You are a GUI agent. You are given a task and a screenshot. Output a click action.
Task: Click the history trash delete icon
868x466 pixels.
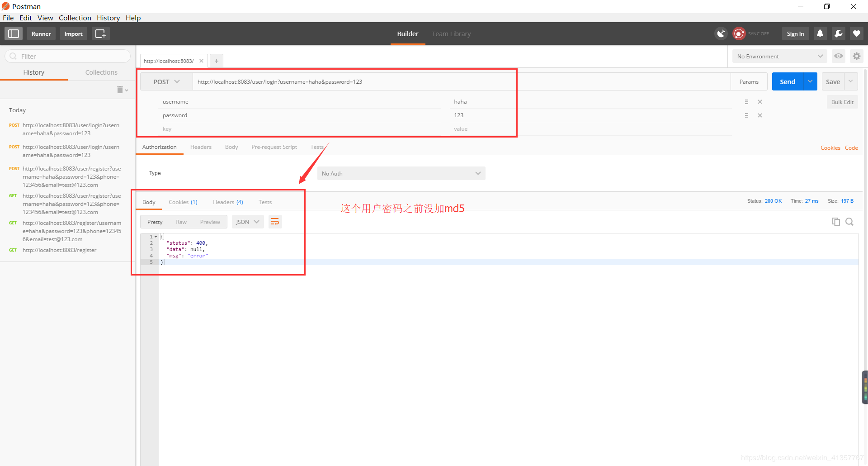(120, 90)
